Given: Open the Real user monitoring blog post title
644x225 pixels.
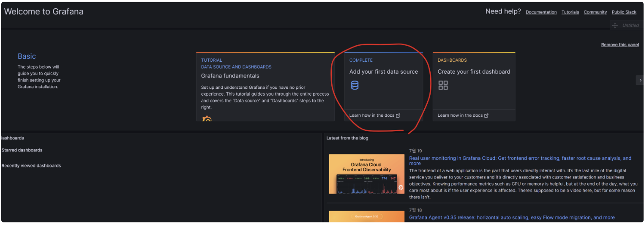Looking at the screenshot, I should click(x=520, y=161).
